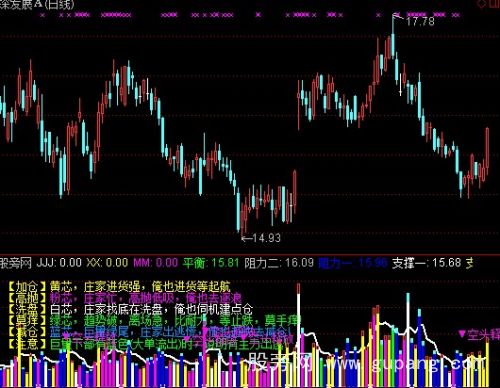Click the blue 阻力一 resistance readout
This screenshot has height=388, width=500.
(x=353, y=263)
